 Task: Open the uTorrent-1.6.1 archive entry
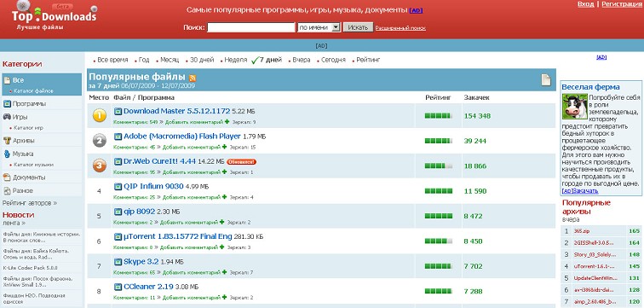(x=595, y=266)
